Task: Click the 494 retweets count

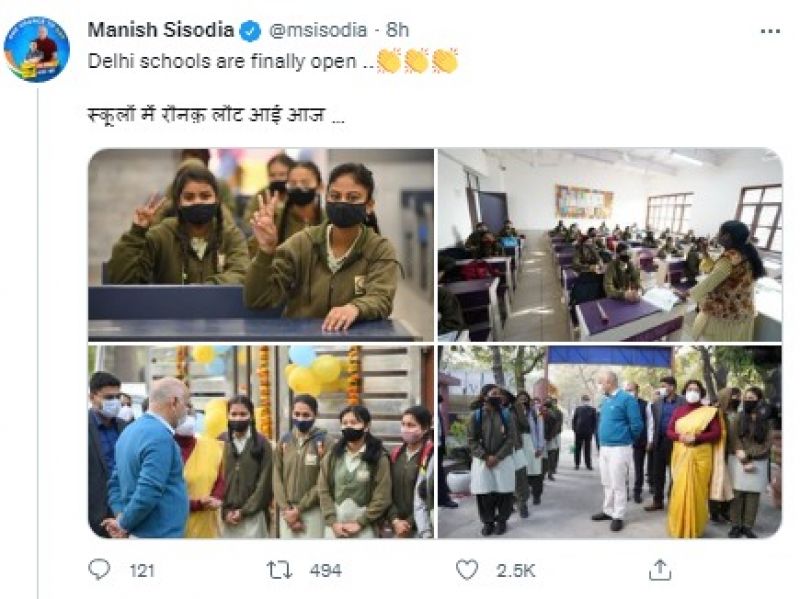Action: 325,570
